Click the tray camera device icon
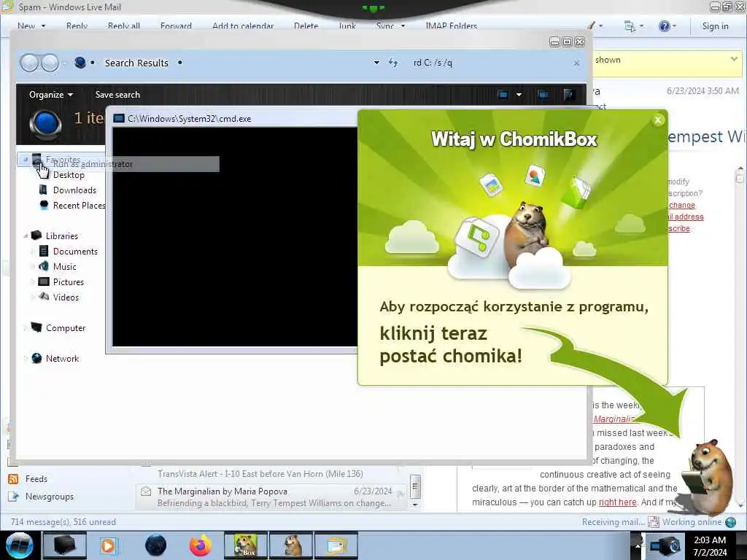Image resolution: width=747 pixels, height=560 pixels. [x=665, y=545]
